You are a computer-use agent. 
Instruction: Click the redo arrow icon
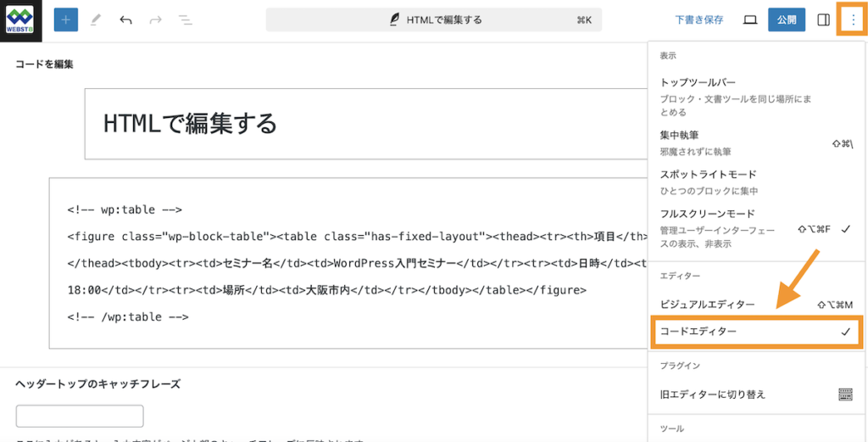click(156, 20)
